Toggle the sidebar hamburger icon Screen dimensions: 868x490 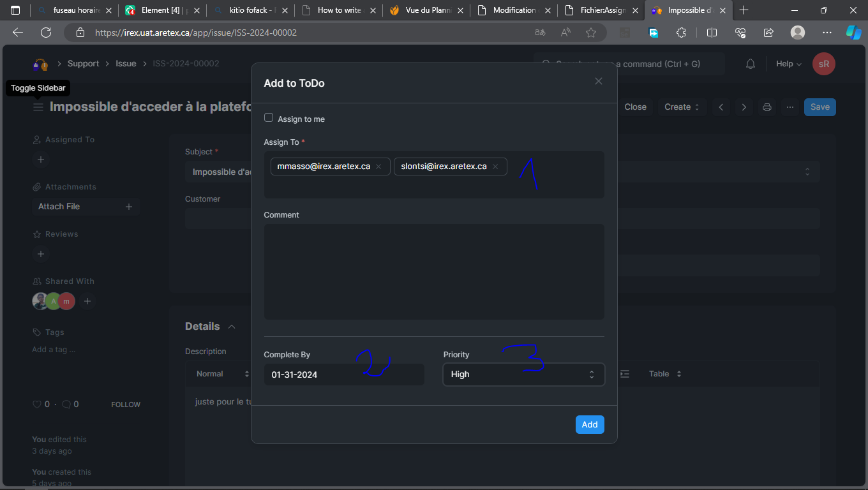coord(38,107)
